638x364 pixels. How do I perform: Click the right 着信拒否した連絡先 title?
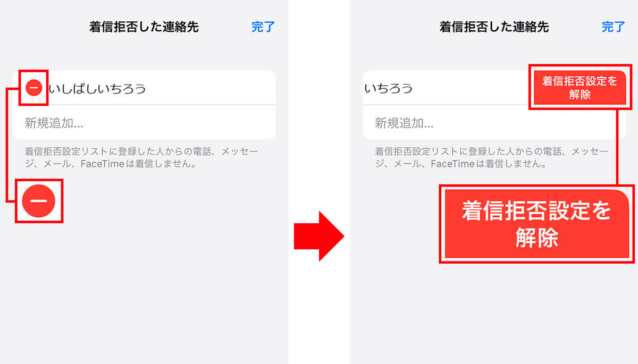[x=494, y=27]
